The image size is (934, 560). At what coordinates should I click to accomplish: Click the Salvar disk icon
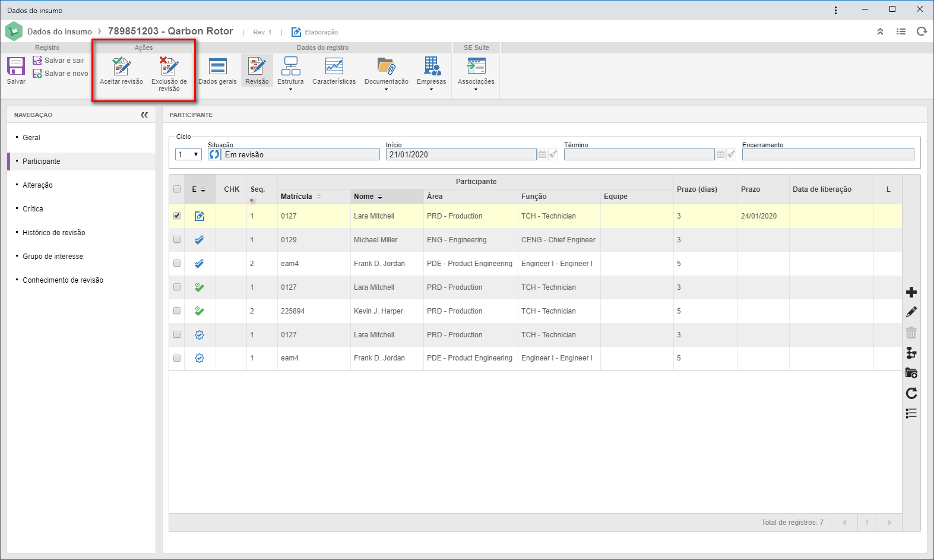[16, 66]
